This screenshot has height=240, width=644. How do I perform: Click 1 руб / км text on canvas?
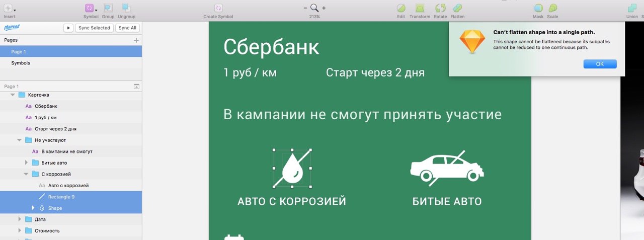[x=250, y=72]
